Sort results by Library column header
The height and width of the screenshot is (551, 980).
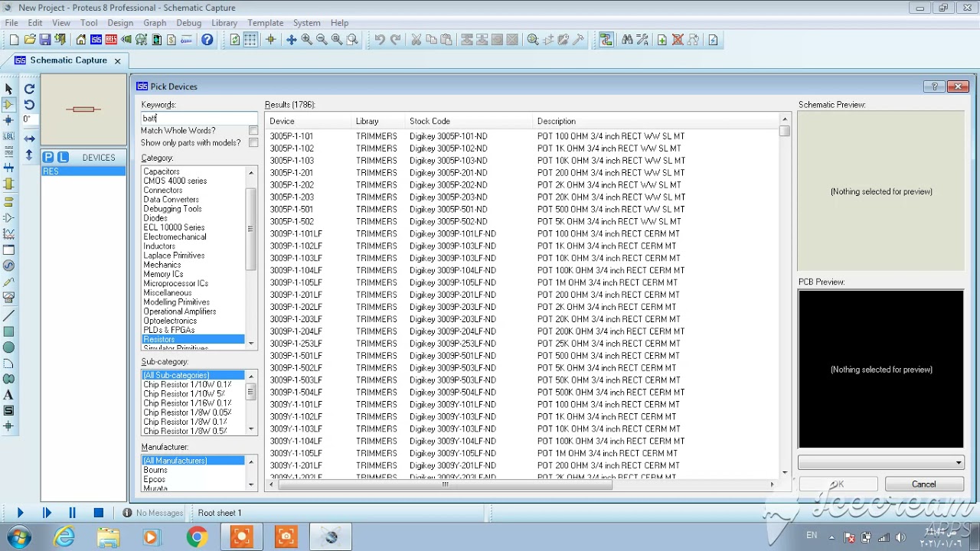point(377,121)
